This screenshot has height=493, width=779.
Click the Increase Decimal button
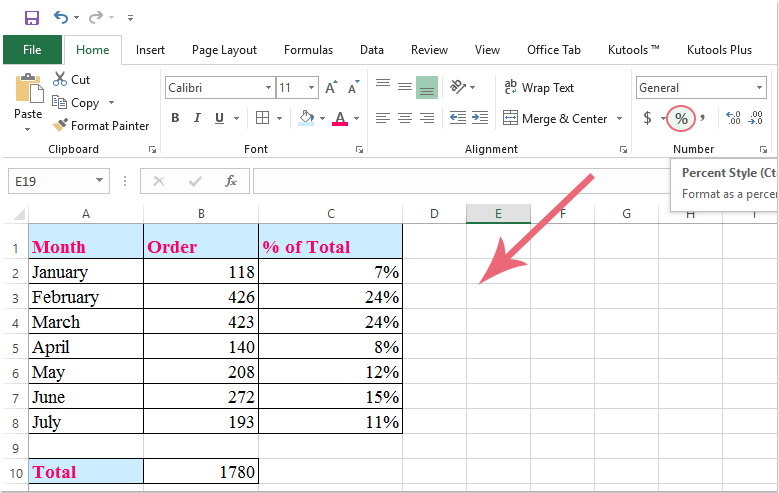[732, 119]
